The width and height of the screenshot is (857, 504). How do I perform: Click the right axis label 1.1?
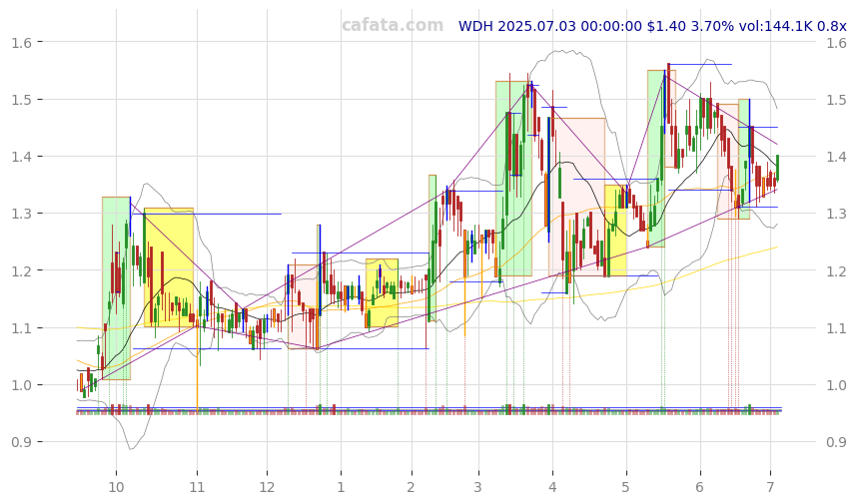pos(836,328)
